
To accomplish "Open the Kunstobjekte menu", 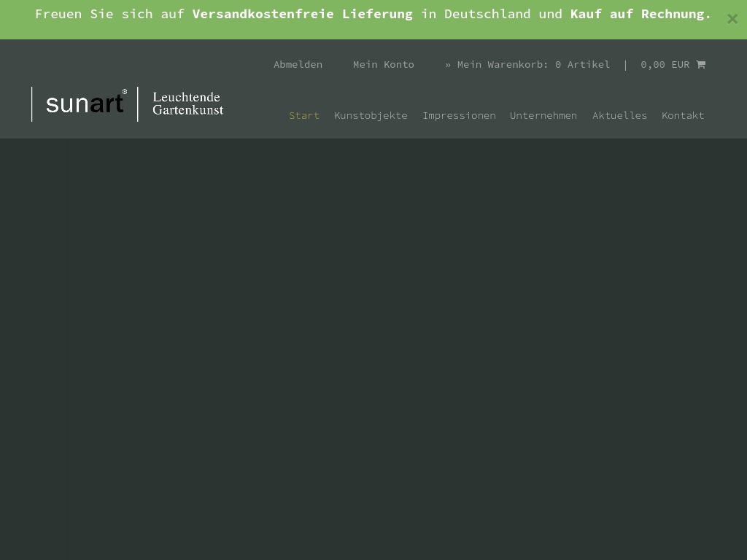I will [x=371, y=115].
